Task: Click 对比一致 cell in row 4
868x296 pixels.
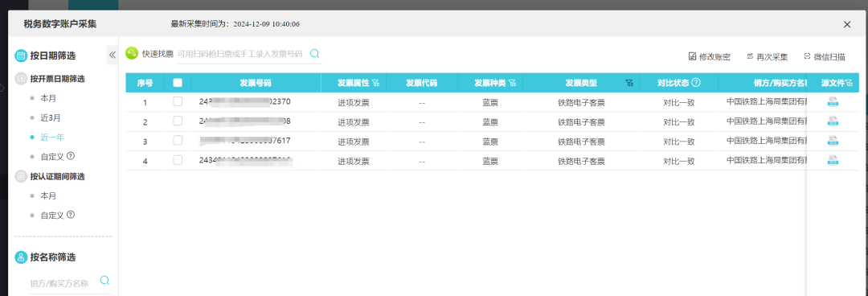Action: [678, 162]
